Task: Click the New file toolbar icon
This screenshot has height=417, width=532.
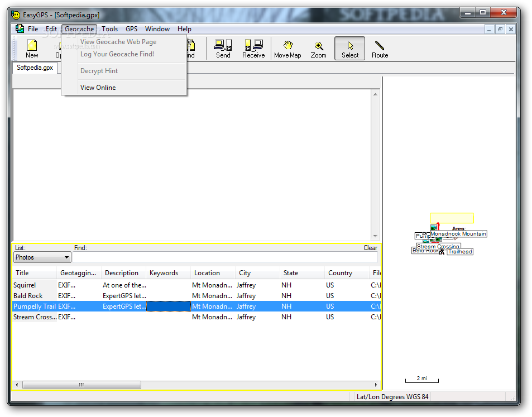Action: pos(32,49)
